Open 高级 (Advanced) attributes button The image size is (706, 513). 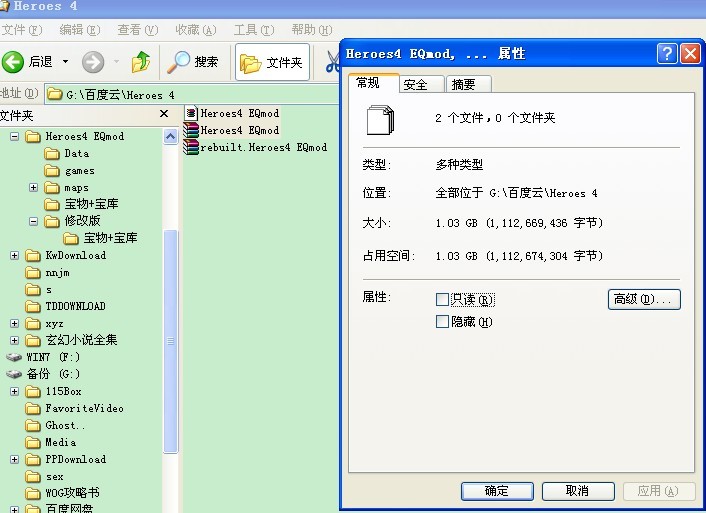(644, 299)
